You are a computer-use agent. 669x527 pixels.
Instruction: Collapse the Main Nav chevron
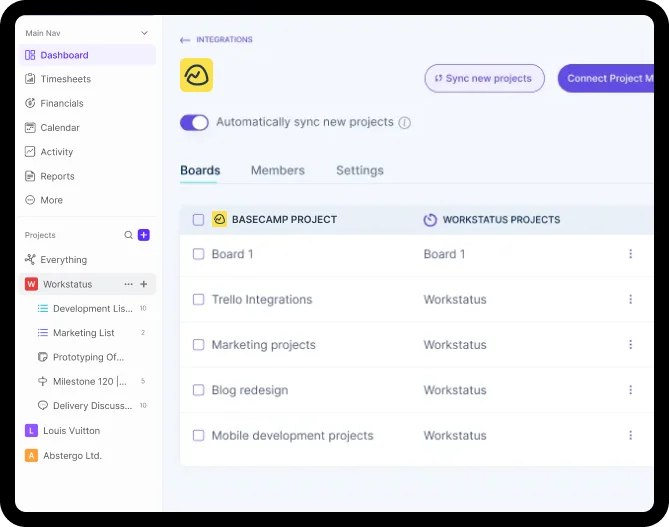(144, 33)
